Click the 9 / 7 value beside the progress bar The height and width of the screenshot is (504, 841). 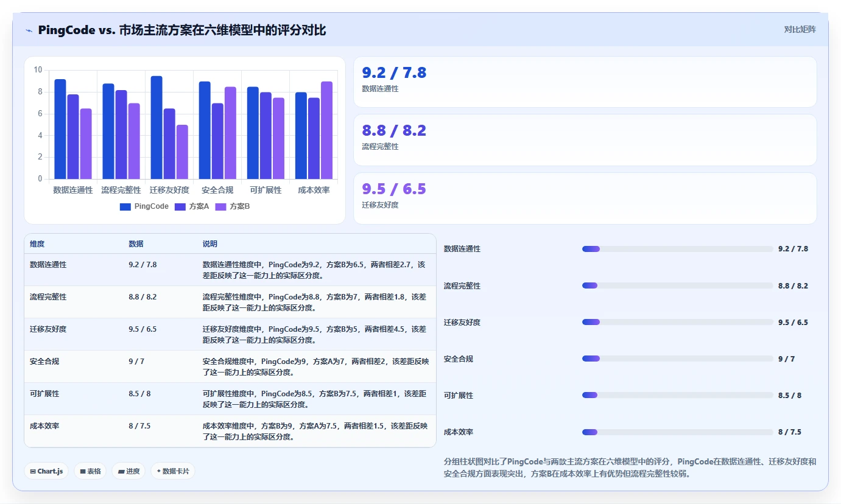point(786,359)
